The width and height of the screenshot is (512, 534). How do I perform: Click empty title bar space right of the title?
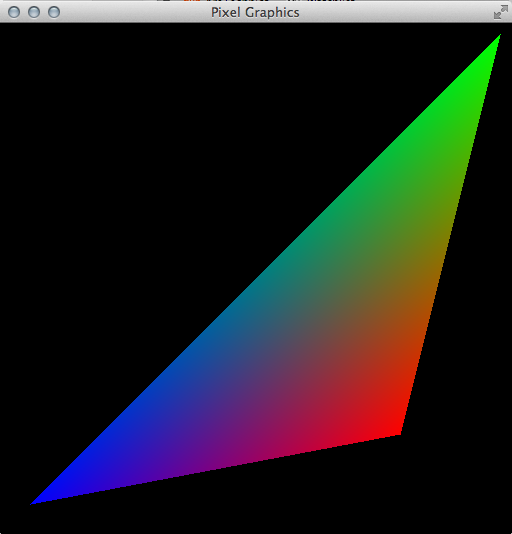click(395, 12)
